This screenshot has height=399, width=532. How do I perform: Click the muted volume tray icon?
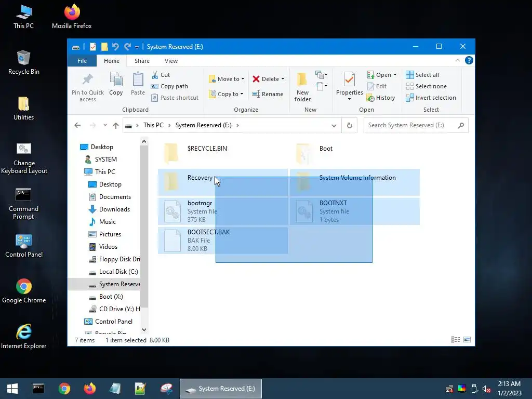click(486, 389)
